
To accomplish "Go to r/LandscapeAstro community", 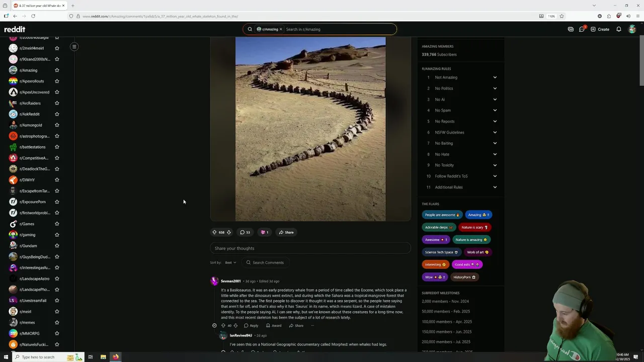I will click(34, 279).
